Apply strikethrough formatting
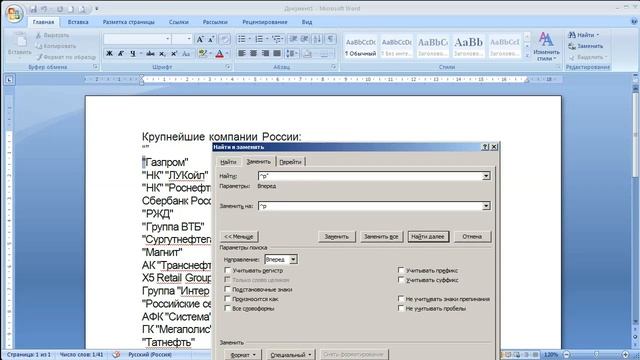Viewport: 640px width, 360px height. point(151,53)
